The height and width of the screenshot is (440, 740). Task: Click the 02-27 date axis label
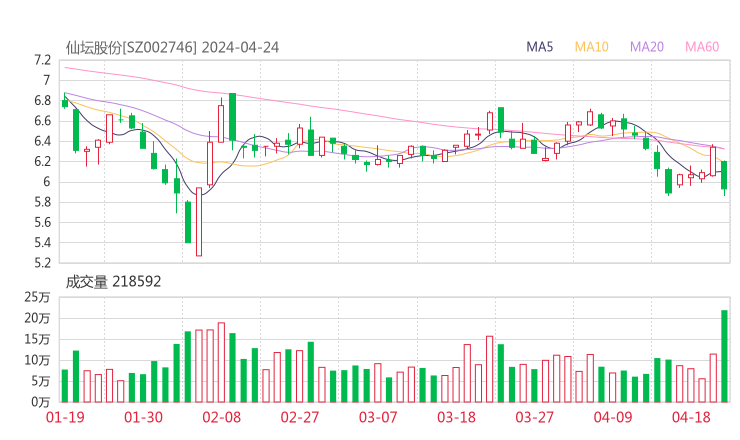tap(300, 417)
